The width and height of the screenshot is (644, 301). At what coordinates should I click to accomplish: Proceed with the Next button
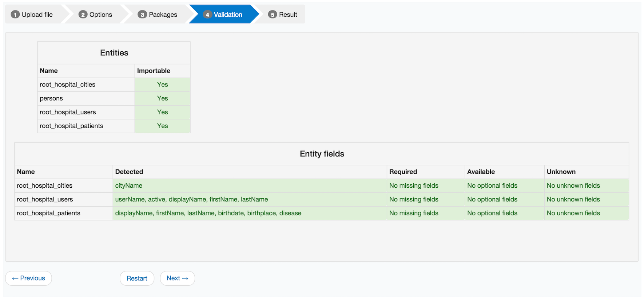click(177, 278)
